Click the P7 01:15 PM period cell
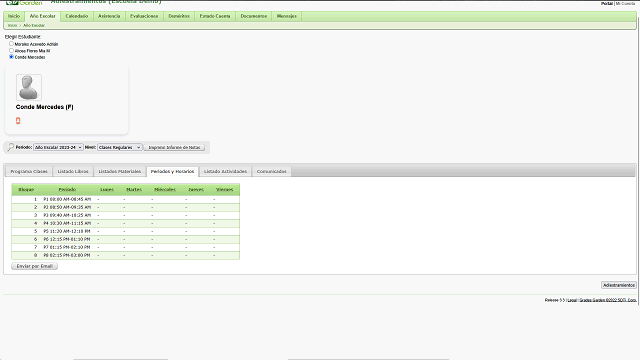Screen dimensions: 640x360 [x=67, y=247]
